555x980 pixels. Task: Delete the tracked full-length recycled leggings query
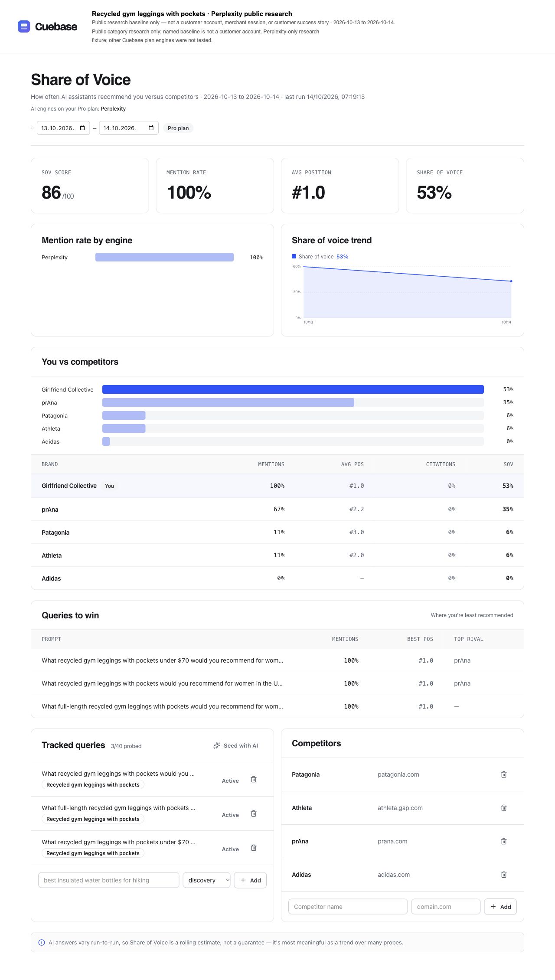[254, 813]
